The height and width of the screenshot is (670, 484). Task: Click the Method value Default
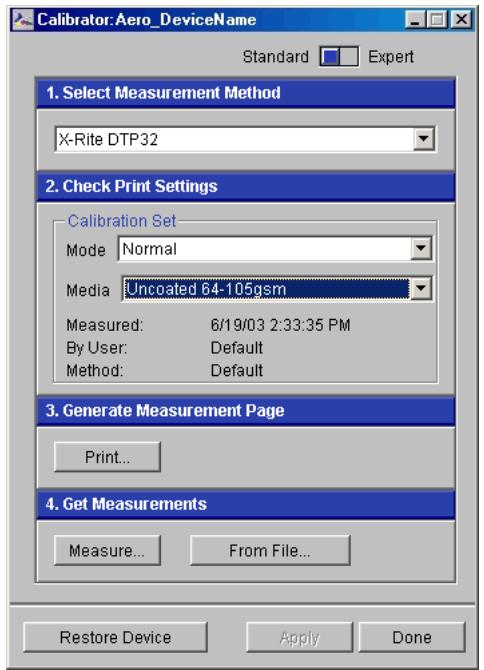pos(237,370)
